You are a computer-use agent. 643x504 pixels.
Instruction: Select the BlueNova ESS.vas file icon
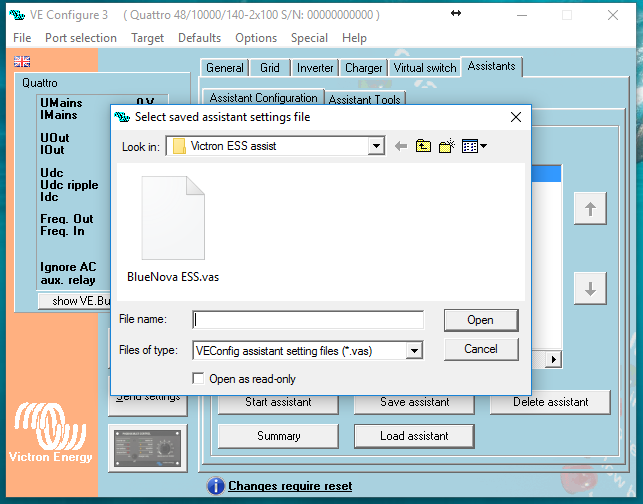[x=173, y=218]
